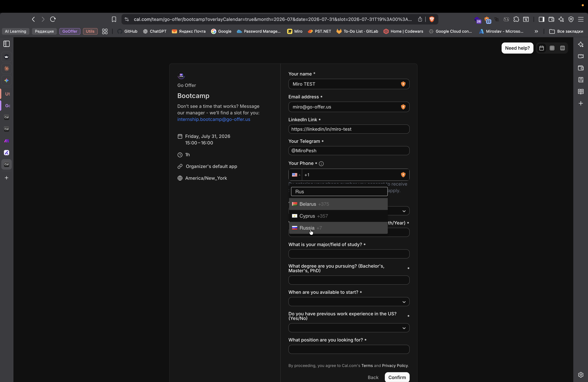Click the major/field of study input
Image resolution: width=588 pixels, height=382 pixels.
(349, 254)
